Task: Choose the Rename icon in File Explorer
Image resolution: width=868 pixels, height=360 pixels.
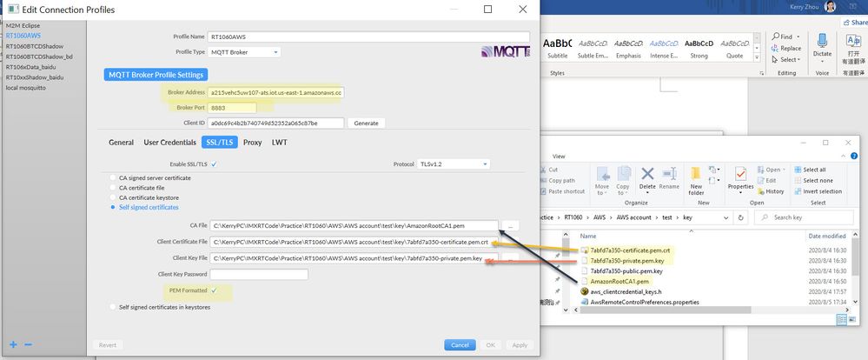Action: (669, 179)
